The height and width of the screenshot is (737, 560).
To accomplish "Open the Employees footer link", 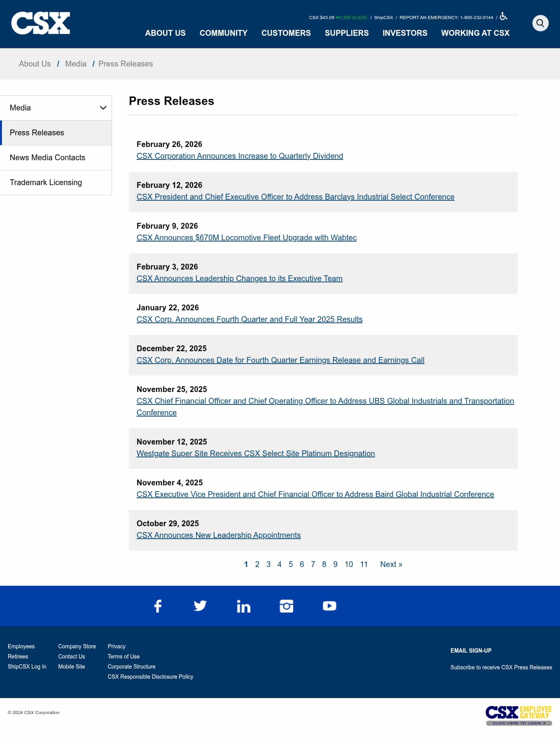I will coord(21,646).
